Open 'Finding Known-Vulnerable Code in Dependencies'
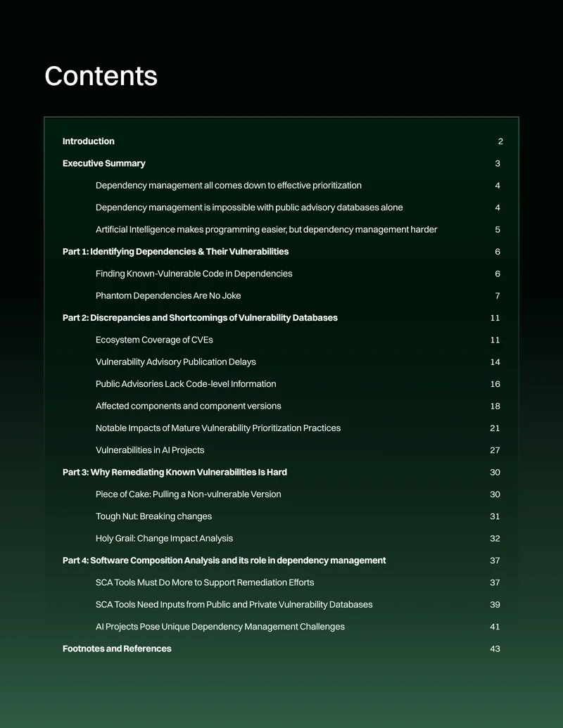Screen dimensions: 563x728 point(194,274)
